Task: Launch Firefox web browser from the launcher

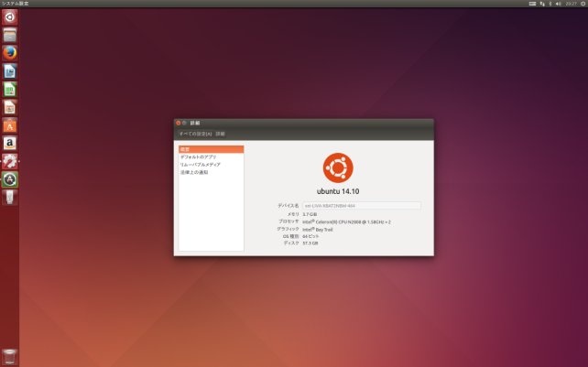Action: [x=10, y=53]
